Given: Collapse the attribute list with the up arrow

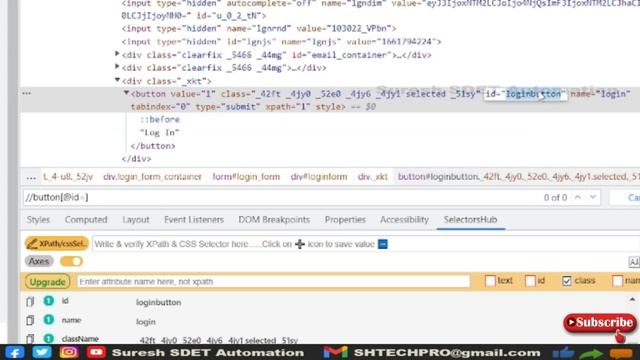Looking at the screenshot, I should [x=632, y=299].
